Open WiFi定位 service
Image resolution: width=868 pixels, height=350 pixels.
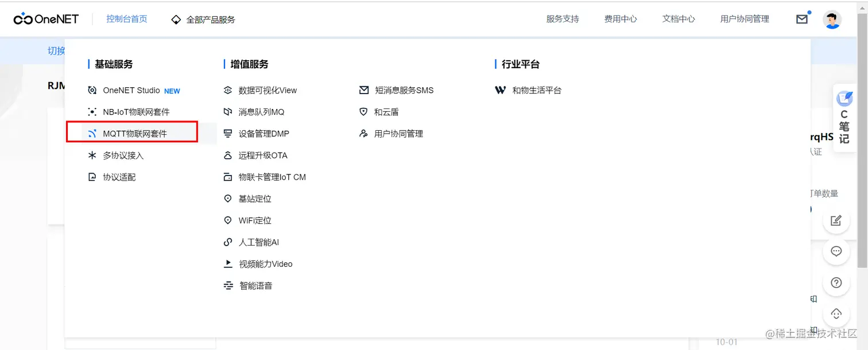point(255,220)
